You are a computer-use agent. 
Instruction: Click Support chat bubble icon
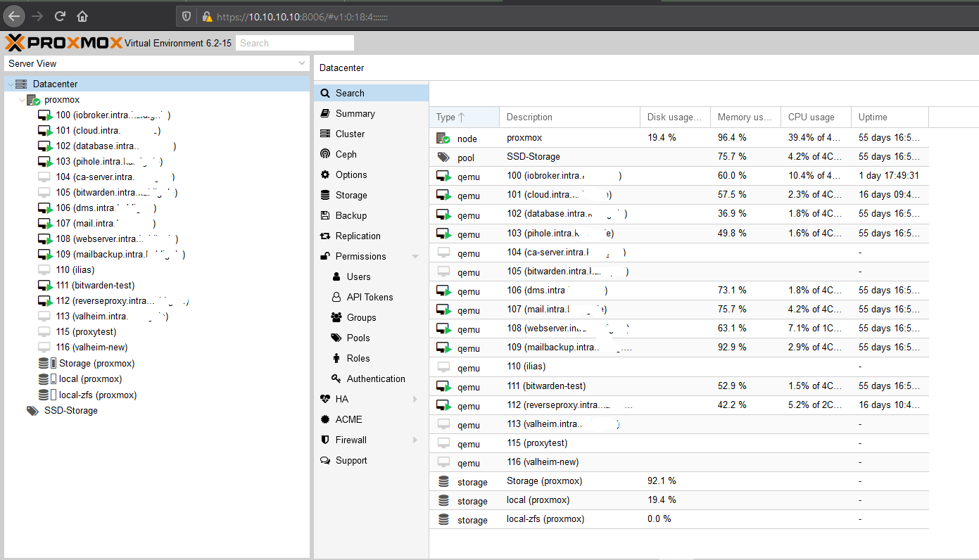pyautogui.click(x=325, y=460)
